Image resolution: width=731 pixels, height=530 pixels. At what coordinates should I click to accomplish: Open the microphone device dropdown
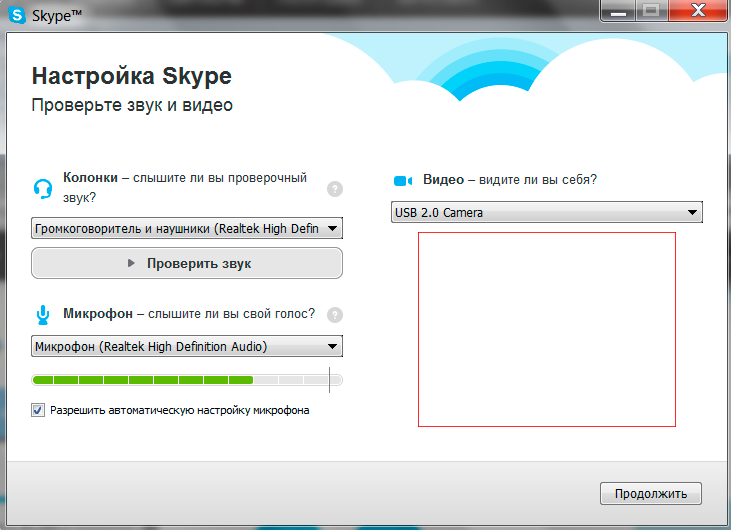pos(187,346)
